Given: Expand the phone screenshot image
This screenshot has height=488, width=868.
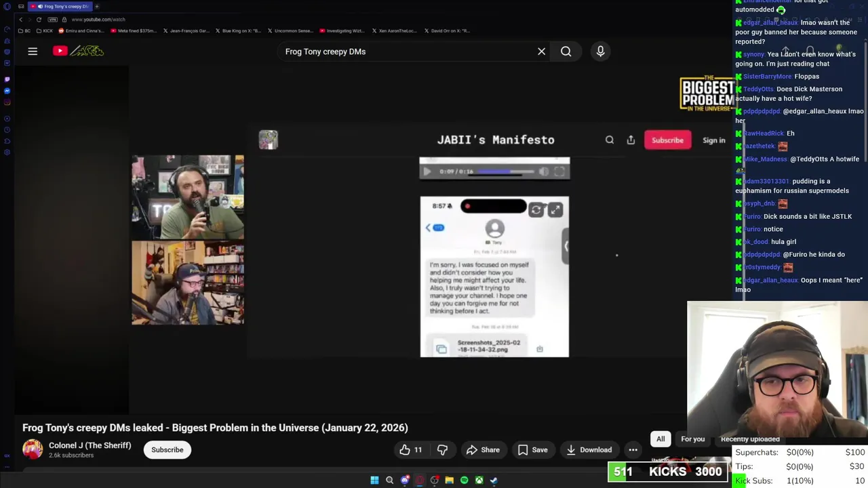Looking at the screenshot, I should click(x=555, y=210).
